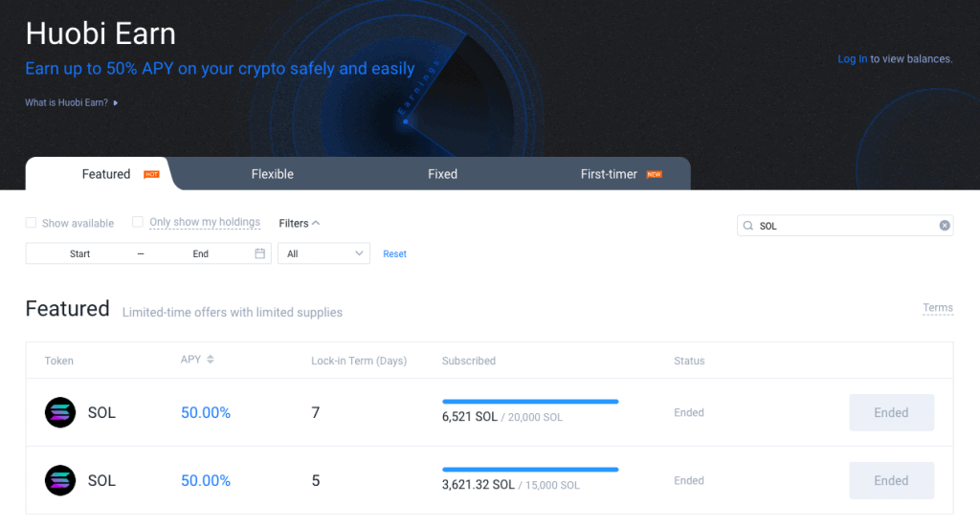Viewport: 980px width, 526px height.
Task: Open the What is Huobi Earn link
Action: (66, 102)
